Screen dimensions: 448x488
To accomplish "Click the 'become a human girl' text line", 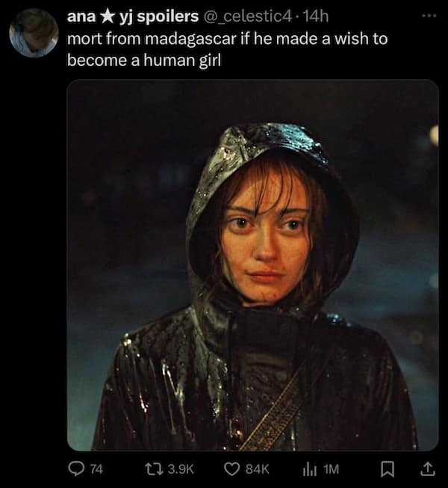I will click(144, 60).
